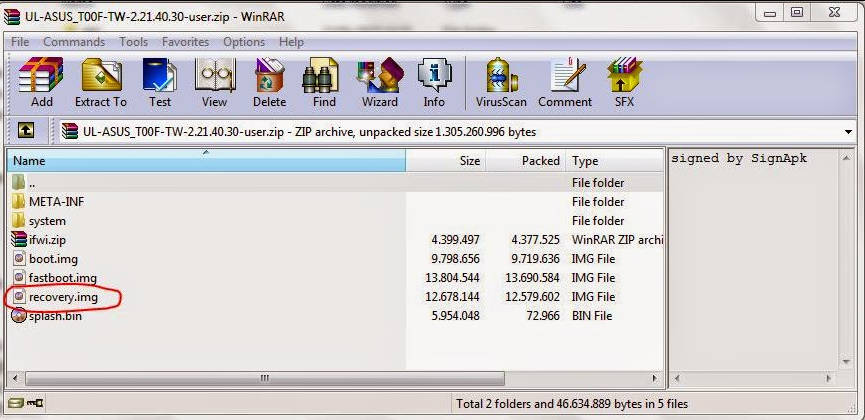Open the Commands menu

coord(74,42)
